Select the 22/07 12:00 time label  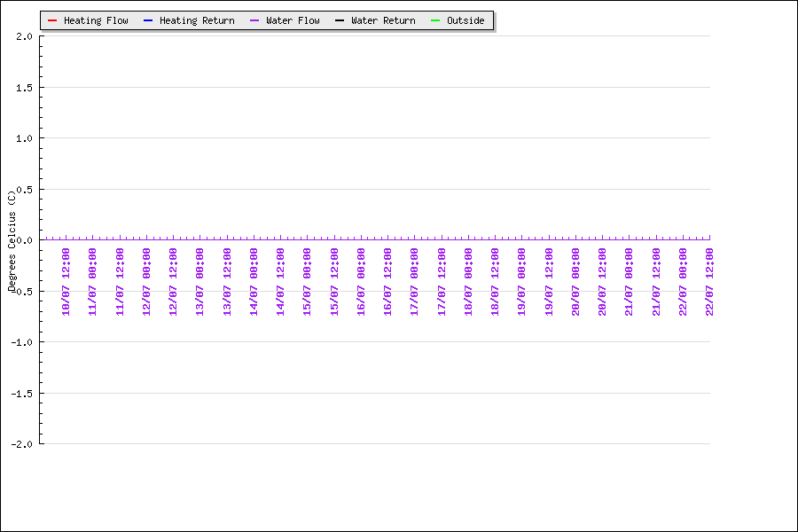pyautogui.click(x=709, y=281)
